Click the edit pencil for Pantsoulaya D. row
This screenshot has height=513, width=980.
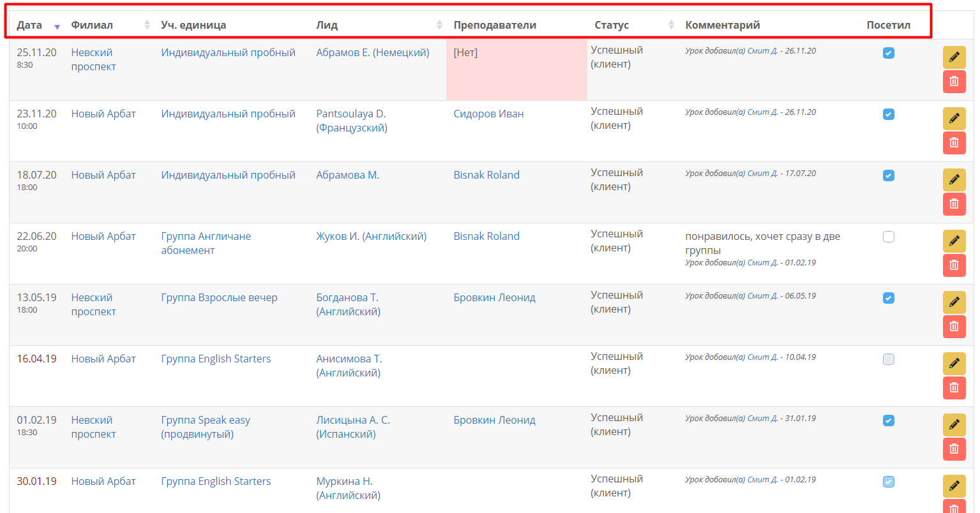pyautogui.click(x=954, y=119)
